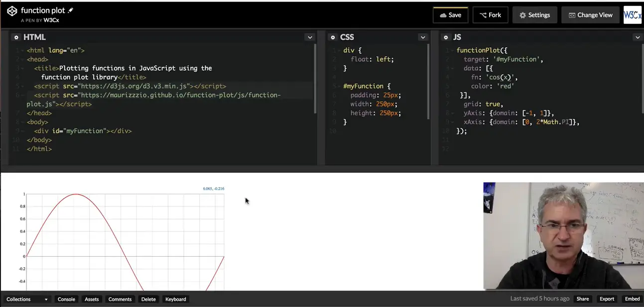644x307 pixels.
Task: Open the Collections dropdown
Action: click(x=27, y=299)
